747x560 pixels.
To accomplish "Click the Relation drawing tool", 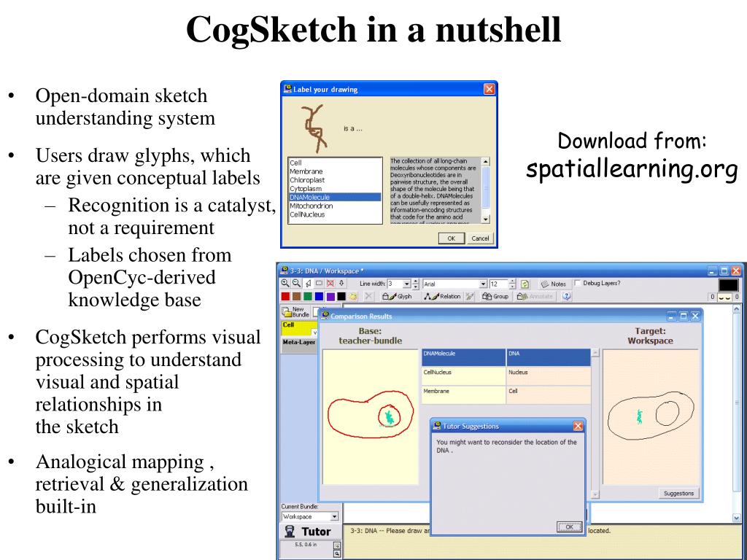I will pos(442,296).
